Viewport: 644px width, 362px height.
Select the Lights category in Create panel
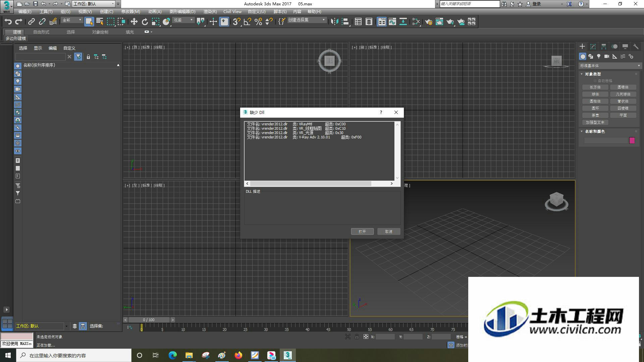(x=599, y=56)
